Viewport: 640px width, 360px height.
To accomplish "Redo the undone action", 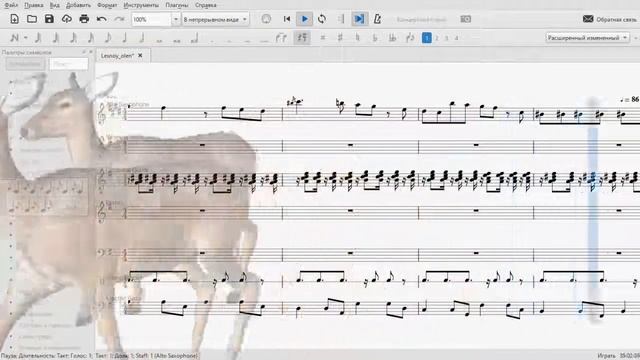I will 119,19.
